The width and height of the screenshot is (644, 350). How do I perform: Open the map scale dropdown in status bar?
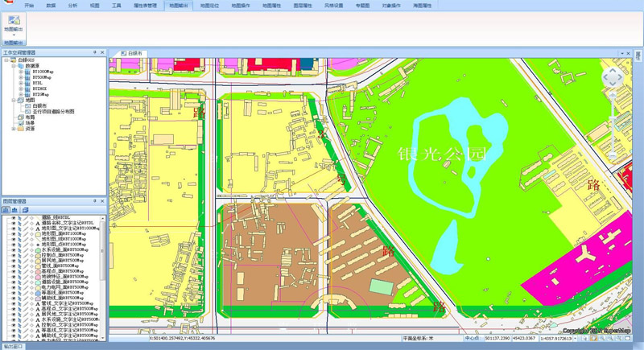point(575,339)
